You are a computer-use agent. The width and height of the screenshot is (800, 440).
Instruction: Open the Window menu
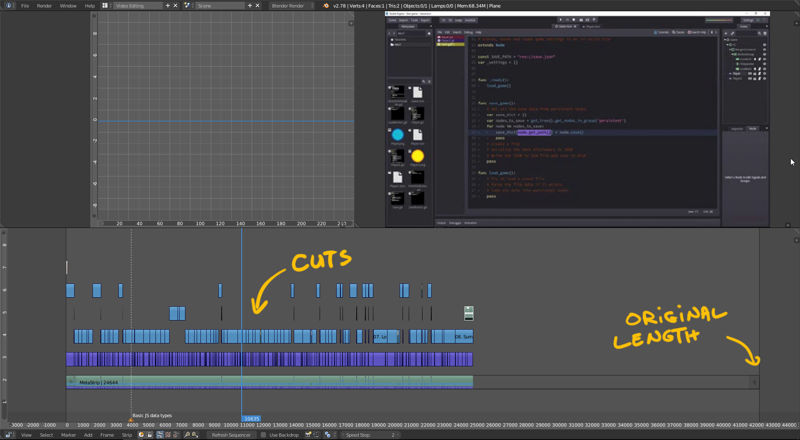[68, 6]
